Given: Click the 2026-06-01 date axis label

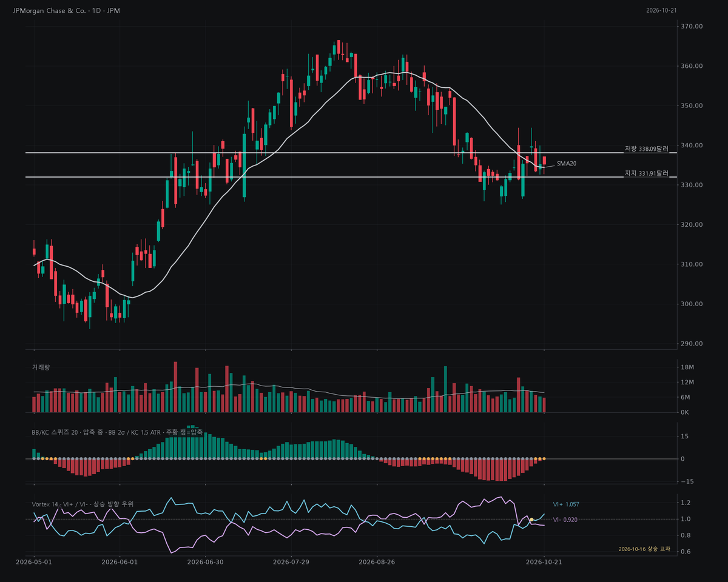Looking at the screenshot, I should tap(120, 562).
